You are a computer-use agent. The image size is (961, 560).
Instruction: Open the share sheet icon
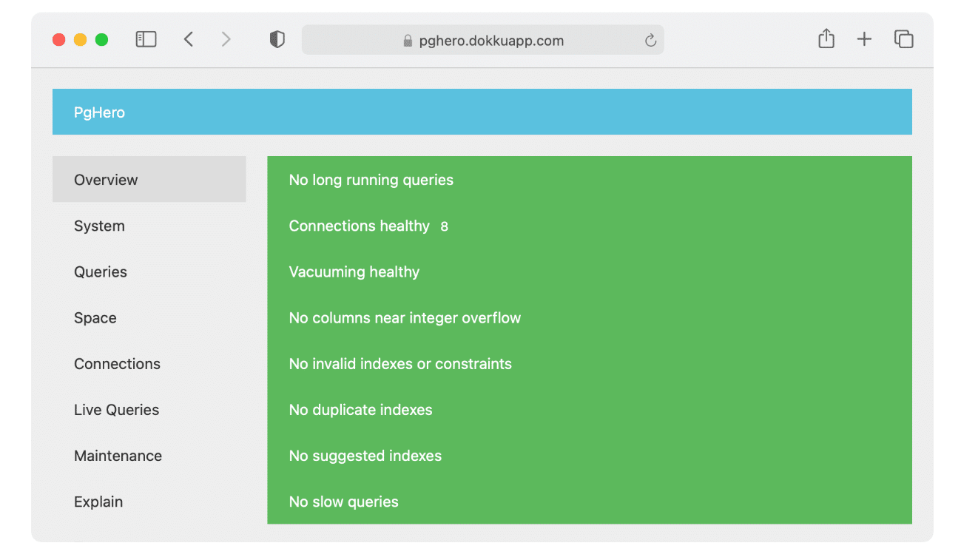point(826,38)
